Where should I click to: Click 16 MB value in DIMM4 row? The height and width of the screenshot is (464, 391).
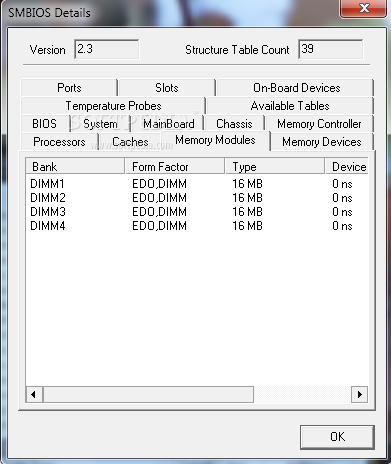pyautogui.click(x=247, y=226)
